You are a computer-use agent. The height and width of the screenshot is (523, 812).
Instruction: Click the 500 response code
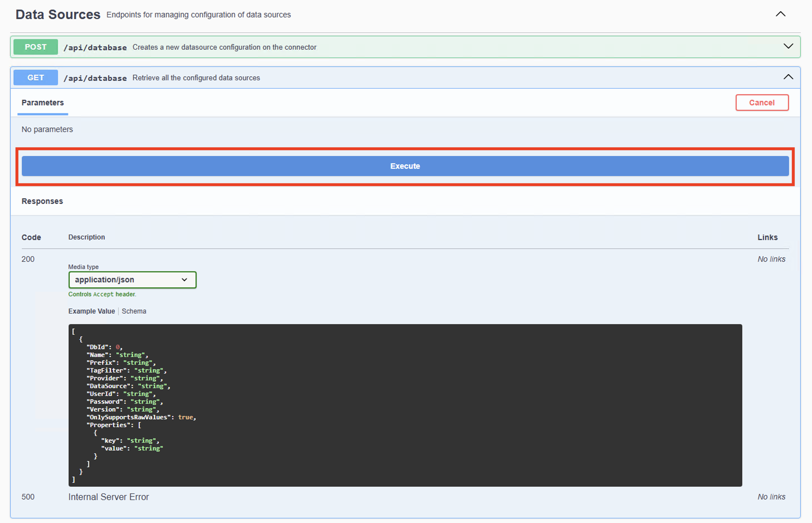coord(28,497)
